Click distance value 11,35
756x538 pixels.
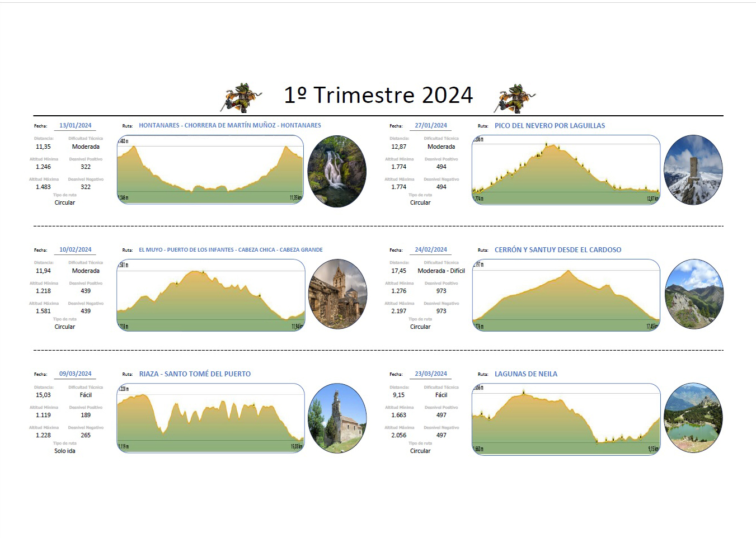(x=43, y=147)
